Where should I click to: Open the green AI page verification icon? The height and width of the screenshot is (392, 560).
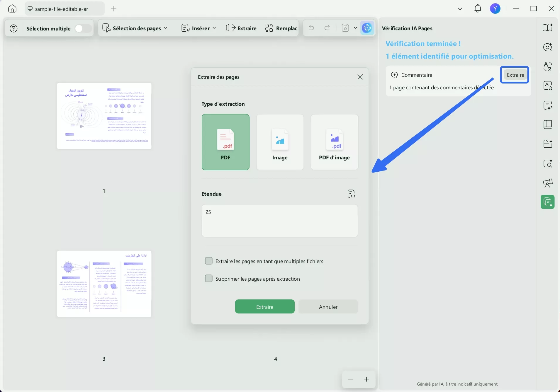point(547,202)
